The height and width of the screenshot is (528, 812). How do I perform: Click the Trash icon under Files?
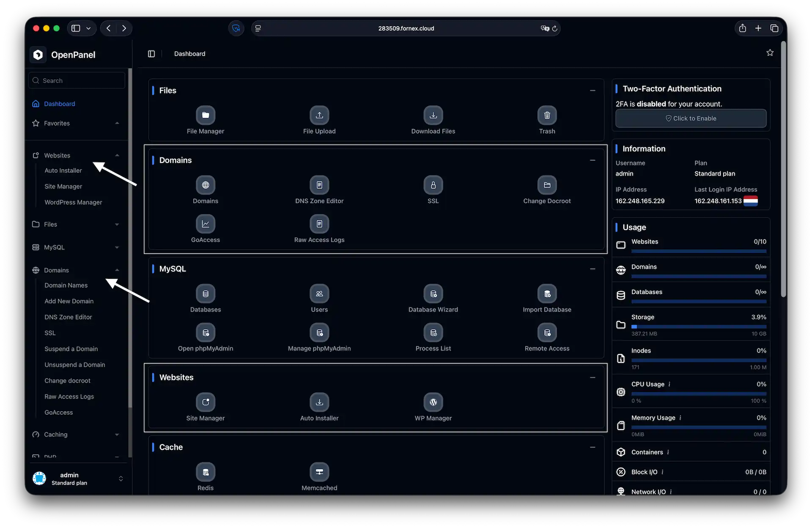click(547, 115)
